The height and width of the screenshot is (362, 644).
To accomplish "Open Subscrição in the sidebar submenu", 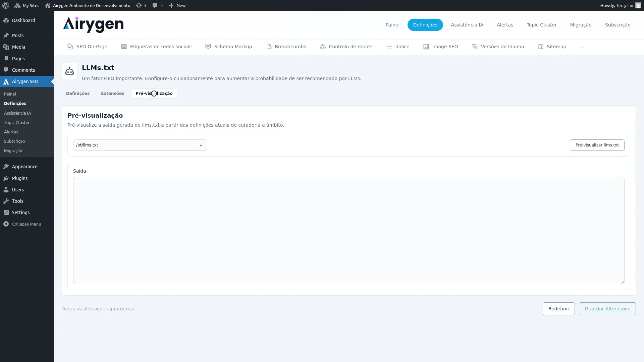I will click(x=14, y=141).
